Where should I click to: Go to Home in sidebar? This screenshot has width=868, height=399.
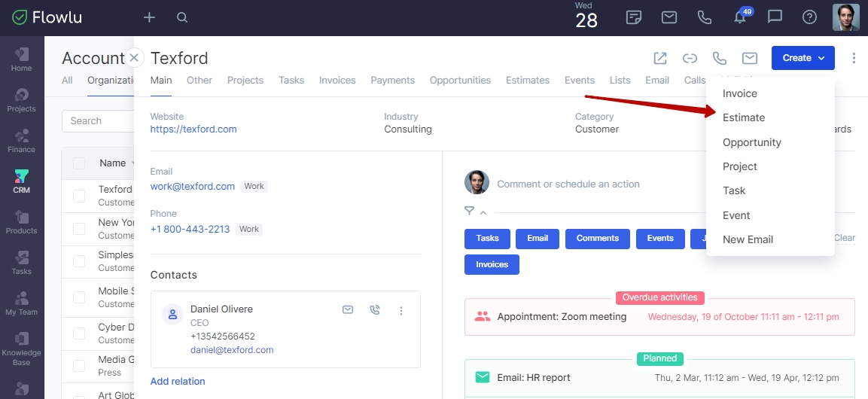[22, 59]
